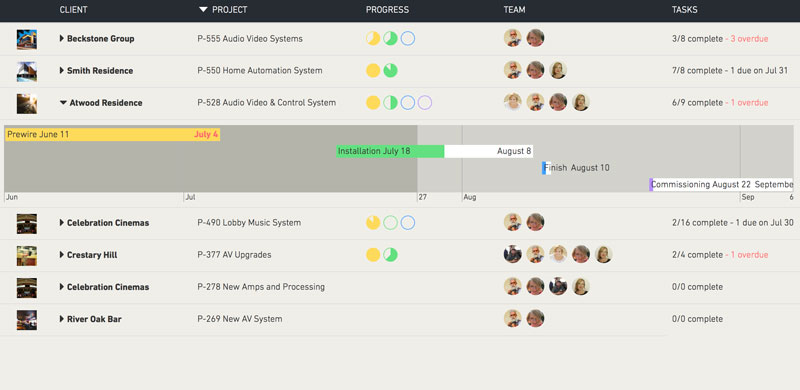Click fifth team avatar in Crestary Hill row
Screen dimensions: 800x390
[603, 254]
